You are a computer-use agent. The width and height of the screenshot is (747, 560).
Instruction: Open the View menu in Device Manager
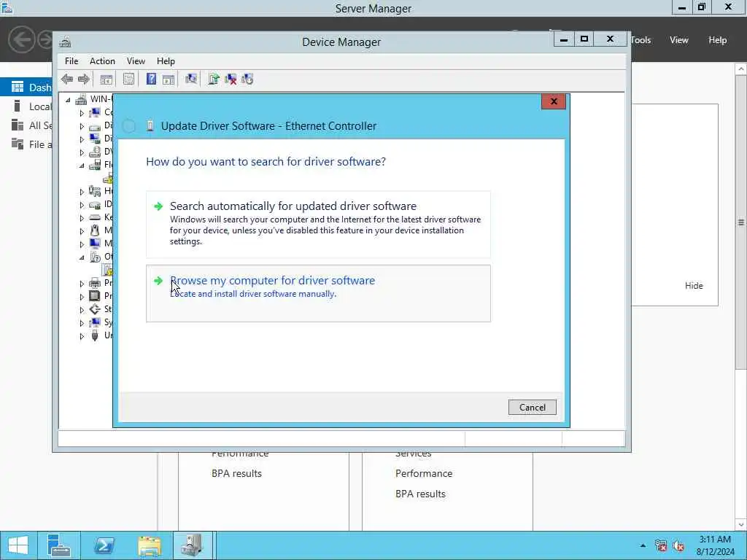(x=136, y=61)
